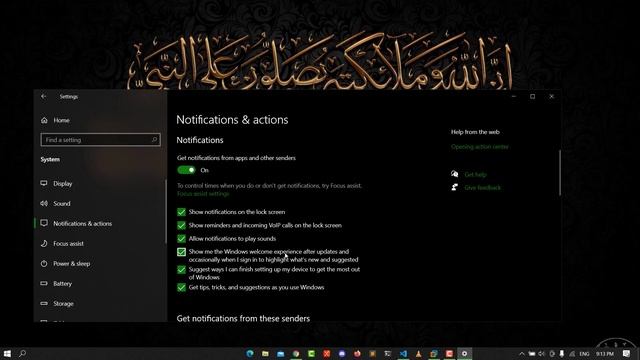
Task: Open Storage settings in sidebar
Action: [63, 304]
